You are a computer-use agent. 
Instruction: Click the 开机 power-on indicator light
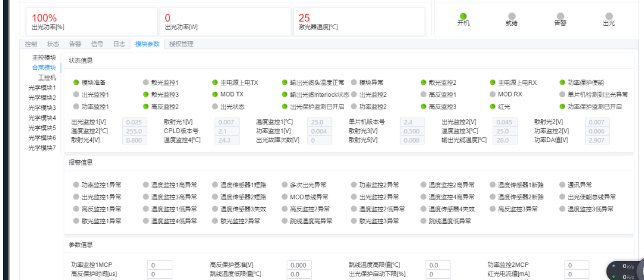(463, 16)
